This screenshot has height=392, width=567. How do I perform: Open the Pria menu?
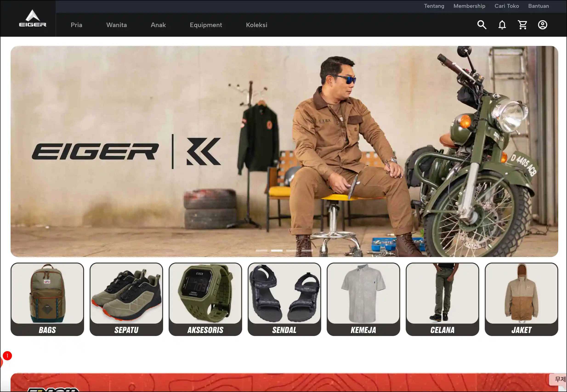pos(77,25)
